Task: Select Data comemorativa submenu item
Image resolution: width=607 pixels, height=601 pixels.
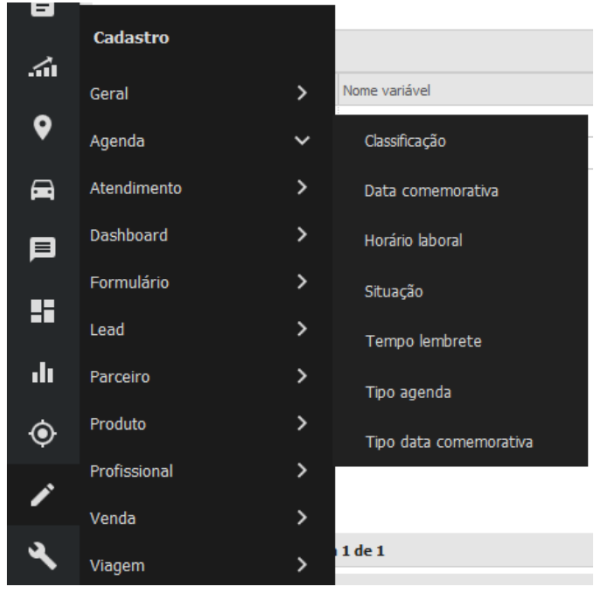Action: point(431,191)
